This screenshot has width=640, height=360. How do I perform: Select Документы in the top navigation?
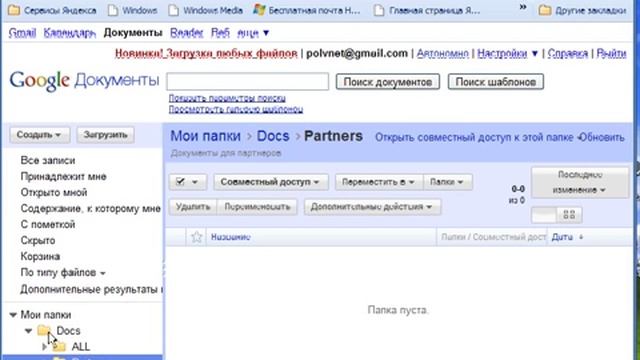[x=133, y=33]
